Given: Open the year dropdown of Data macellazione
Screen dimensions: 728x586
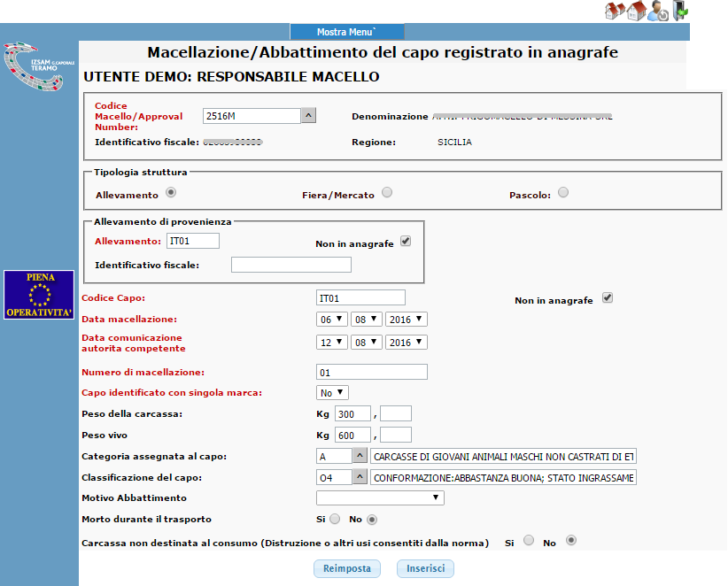Looking at the screenshot, I should [x=406, y=320].
